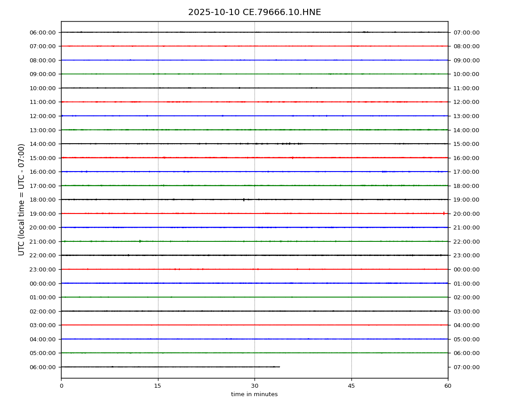
Task: Click the plot title CE.79666.10.HNE
Action: click(254, 12)
